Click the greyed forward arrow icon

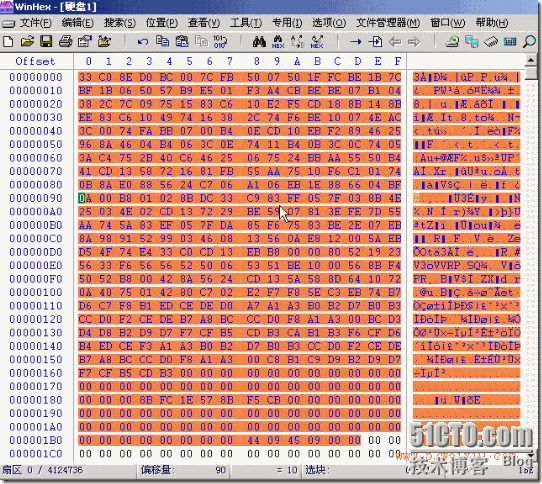[414, 42]
